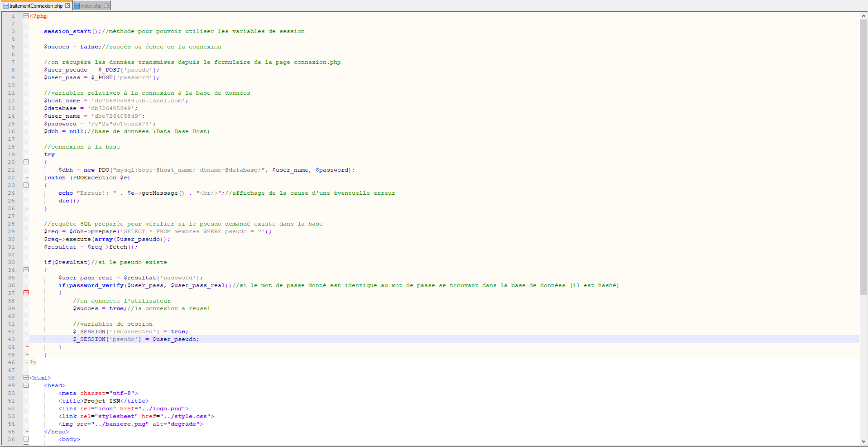Fold the <head> section at line 49
Image resolution: width=868 pixels, height=447 pixels.
point(26,385)
